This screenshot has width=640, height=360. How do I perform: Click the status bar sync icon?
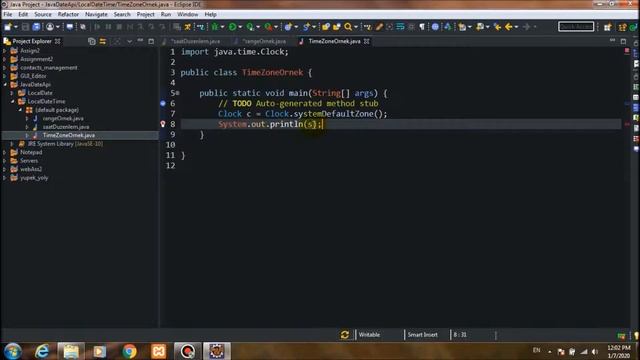pyautogui.click(x=344, y=335)
